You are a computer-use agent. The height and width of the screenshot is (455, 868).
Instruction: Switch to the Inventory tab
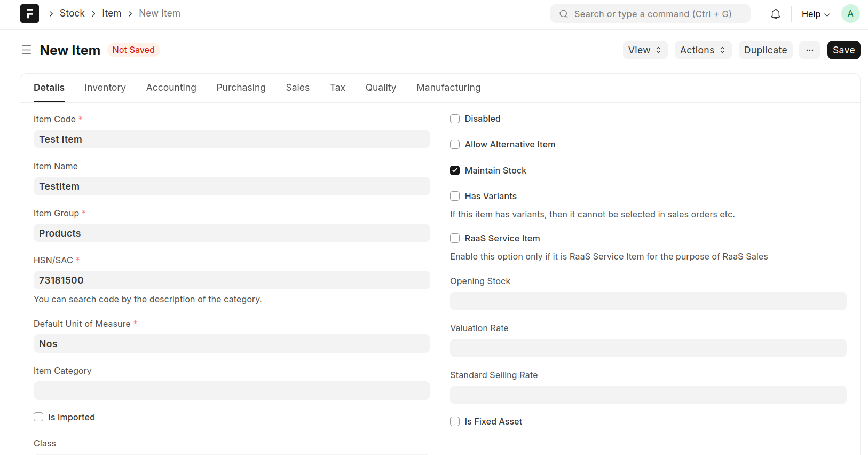pos(105,88)
